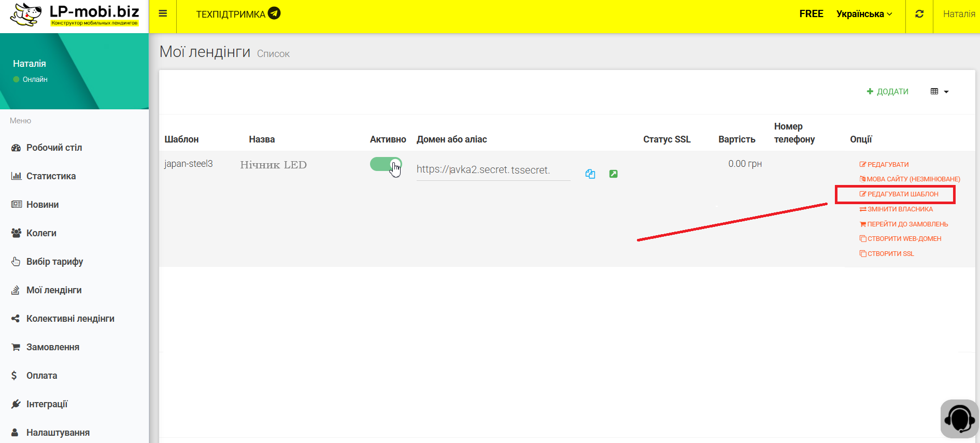Click the LP-mobi.biz dog logo

[26, 15]
